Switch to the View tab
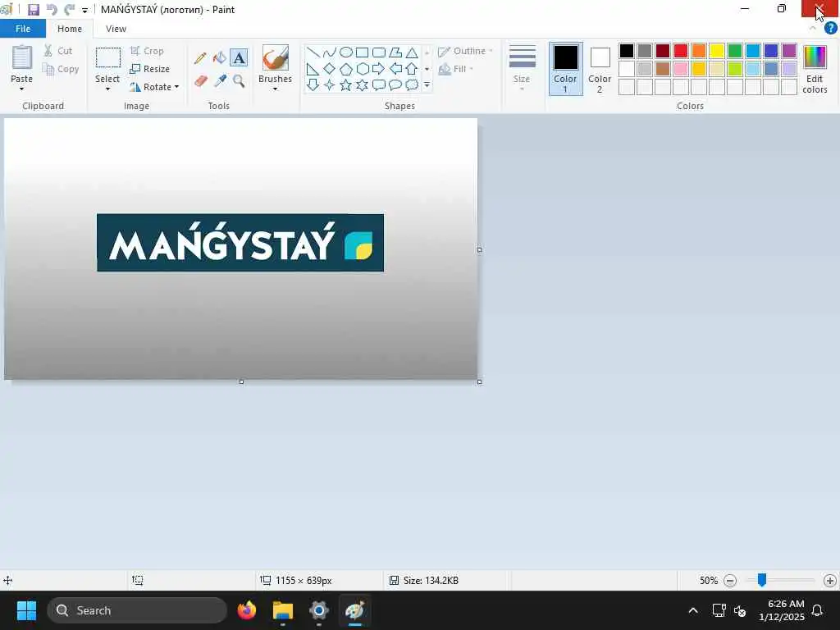Screen dimensions: 840x630 116,29
